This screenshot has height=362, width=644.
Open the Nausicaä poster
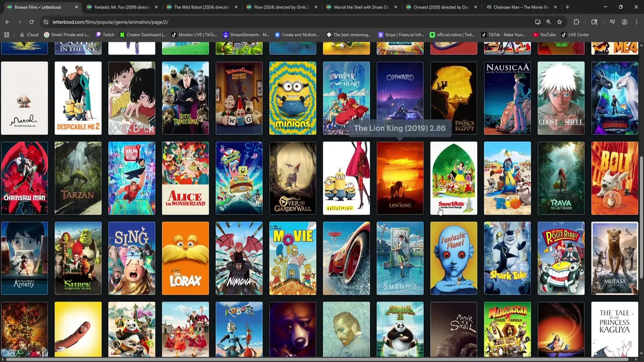click(x=507, y=98)
